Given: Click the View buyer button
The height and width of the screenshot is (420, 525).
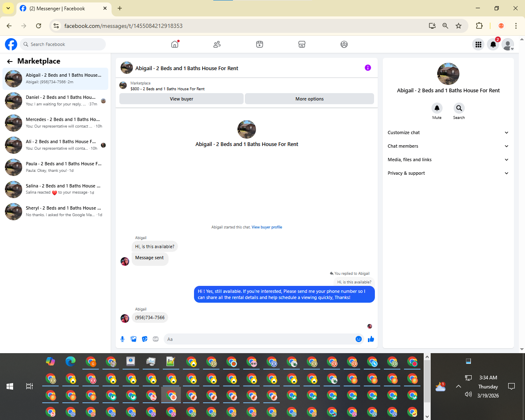Looking at the screenshot, I should [181, 99].
